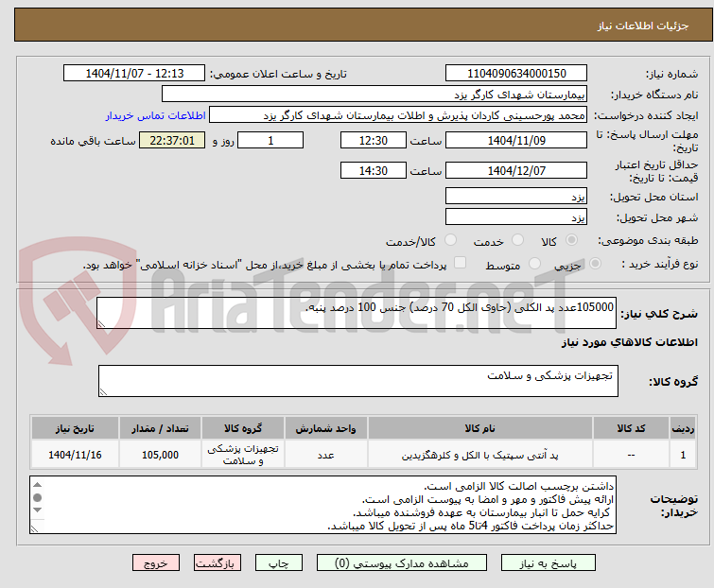Select the متوسط purchase type radio
The image size is (714, 588).
[x=534, y=264]
